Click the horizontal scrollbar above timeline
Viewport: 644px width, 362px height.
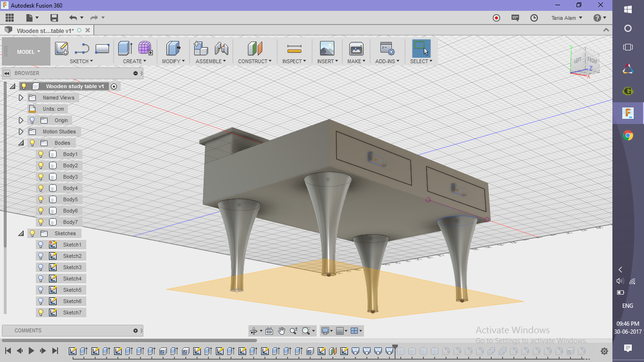point(130,340)
